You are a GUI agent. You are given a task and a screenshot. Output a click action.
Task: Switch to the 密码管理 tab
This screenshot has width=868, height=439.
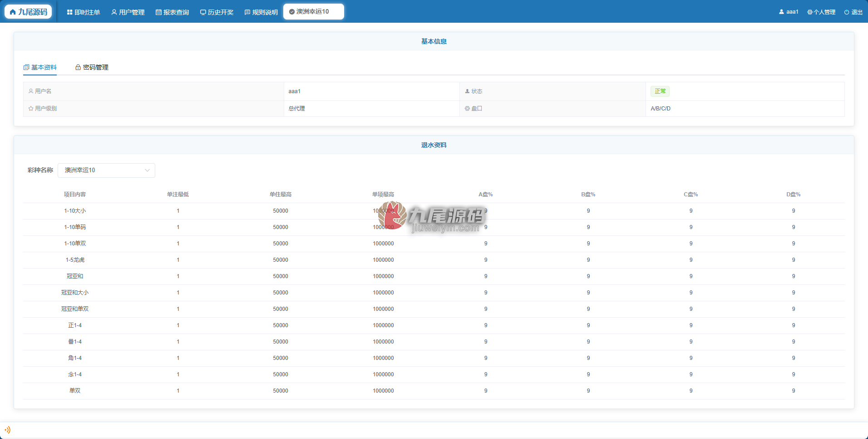[x=92, y=67]
